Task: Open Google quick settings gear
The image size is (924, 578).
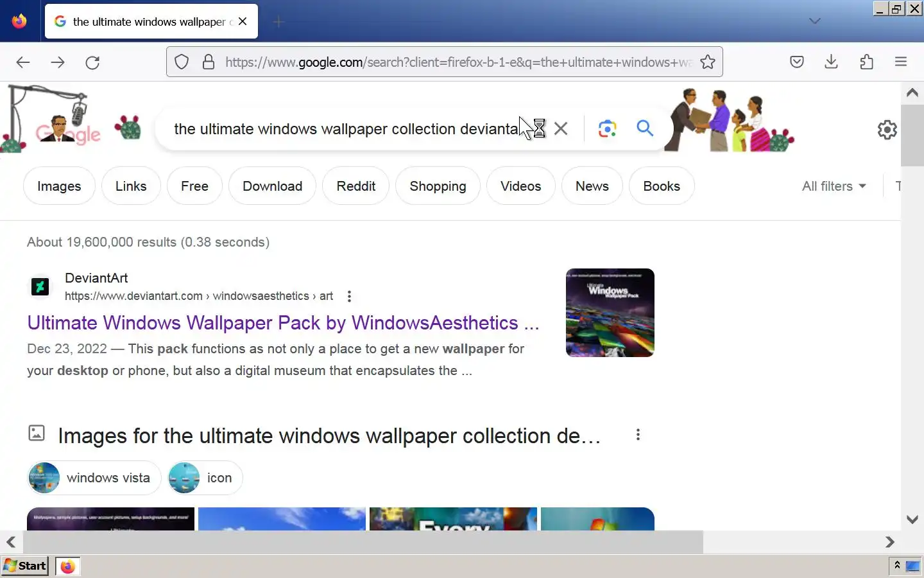Action: (887, 130)
